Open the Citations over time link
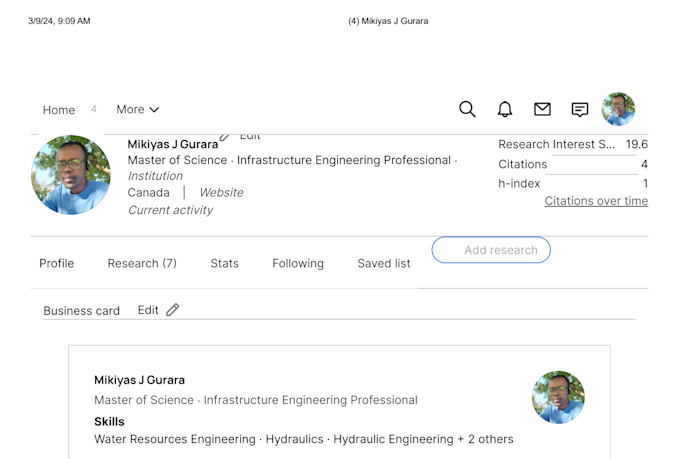This screenshot has width=680, height=459. (596, 201)
